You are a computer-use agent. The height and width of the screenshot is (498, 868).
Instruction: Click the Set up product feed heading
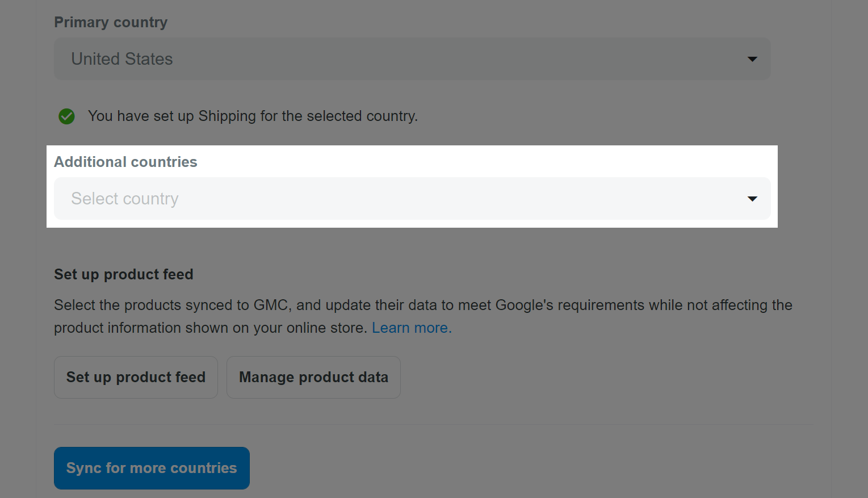click(124, 274)
